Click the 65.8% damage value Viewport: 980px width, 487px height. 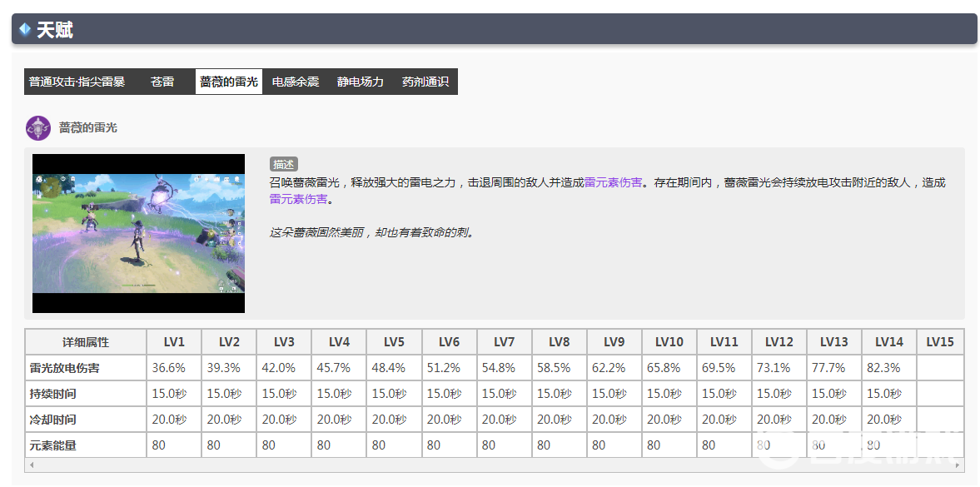tap(664, 368)
